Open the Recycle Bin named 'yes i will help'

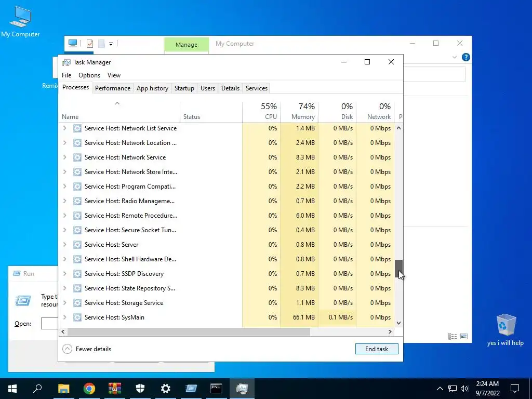(x=505, y=330)
